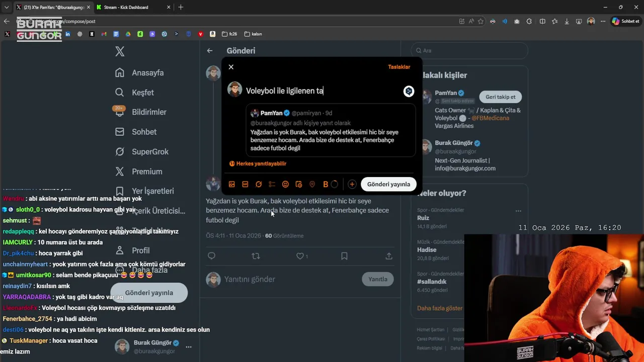The width and height of the screenshot is (644, 362).
Task: Add another post to the thread
Action: click(352, 185)
